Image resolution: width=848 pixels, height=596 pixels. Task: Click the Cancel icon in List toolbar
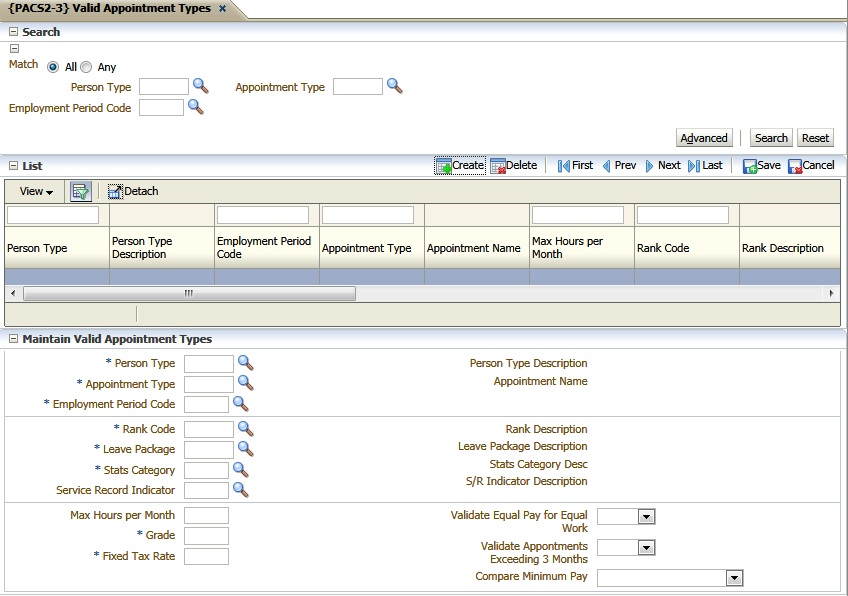pos(795,166)
